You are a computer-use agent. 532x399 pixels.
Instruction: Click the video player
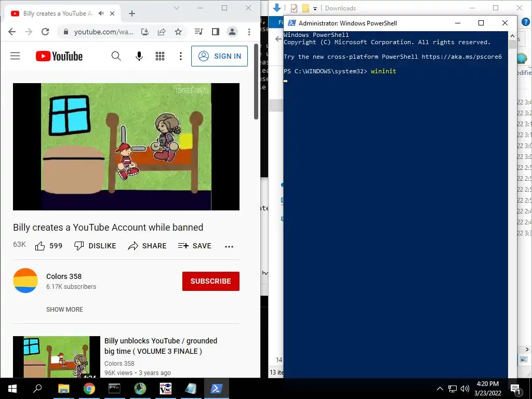click(x=126, y=147)
